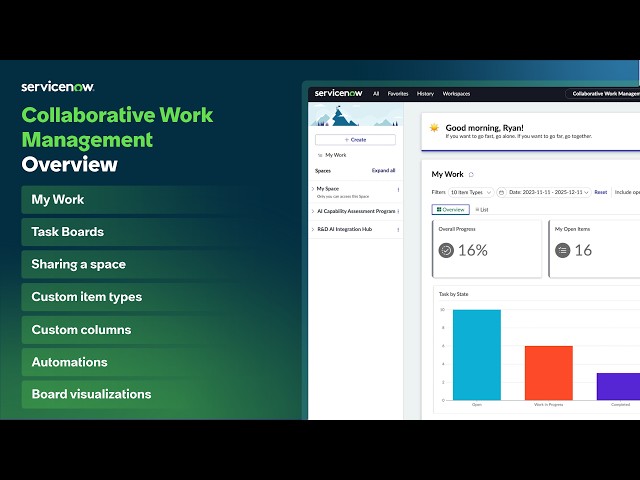Select the My Space item
The width and height of the screenshot is (640, 480).
pos(328,189)
